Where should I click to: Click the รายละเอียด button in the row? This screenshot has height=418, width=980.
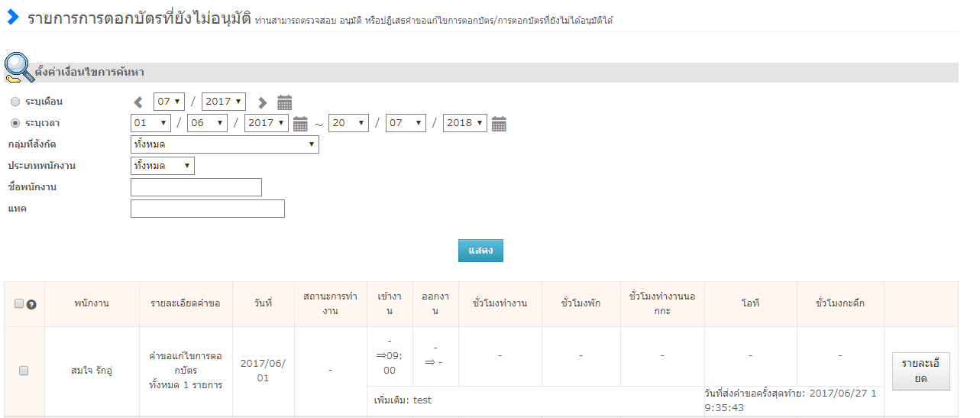(920, 371)
